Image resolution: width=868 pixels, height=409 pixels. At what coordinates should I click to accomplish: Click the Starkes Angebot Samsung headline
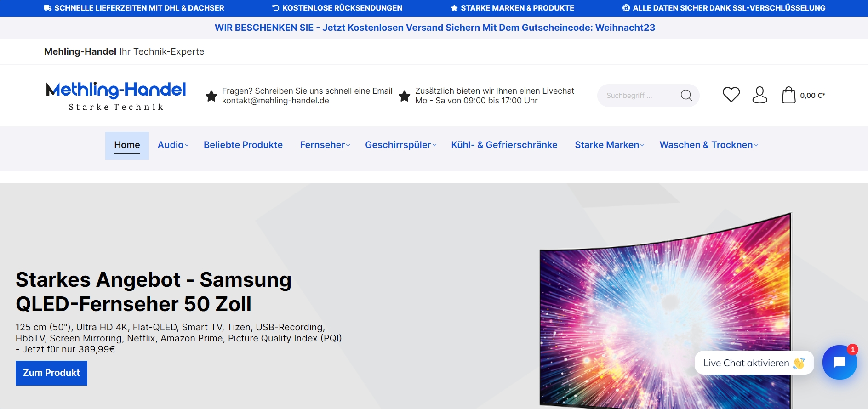154,292
